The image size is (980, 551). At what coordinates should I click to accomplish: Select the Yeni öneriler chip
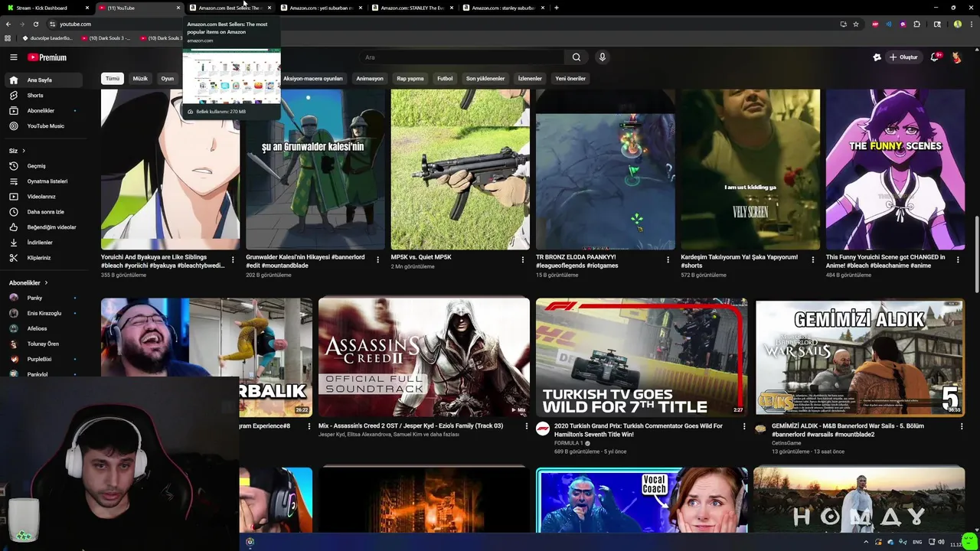[570, 78]
